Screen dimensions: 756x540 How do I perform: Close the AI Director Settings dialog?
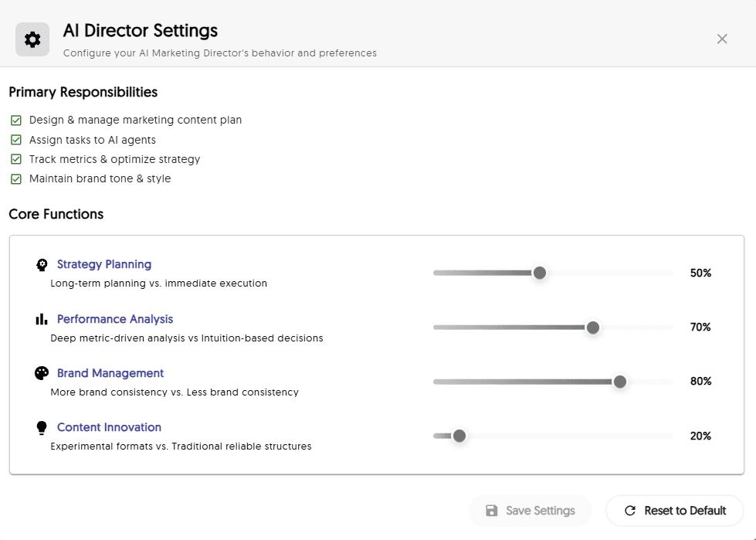click(x=722, y=39)
